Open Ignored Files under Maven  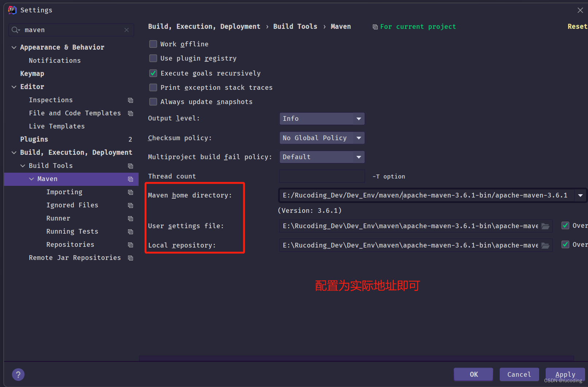click(x=72, y=205)
